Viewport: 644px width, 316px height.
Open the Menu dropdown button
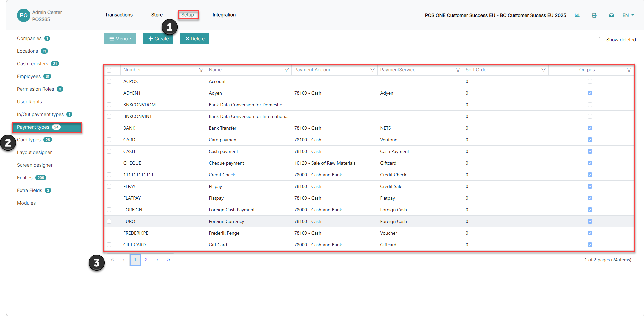click(x=120, y=39)
